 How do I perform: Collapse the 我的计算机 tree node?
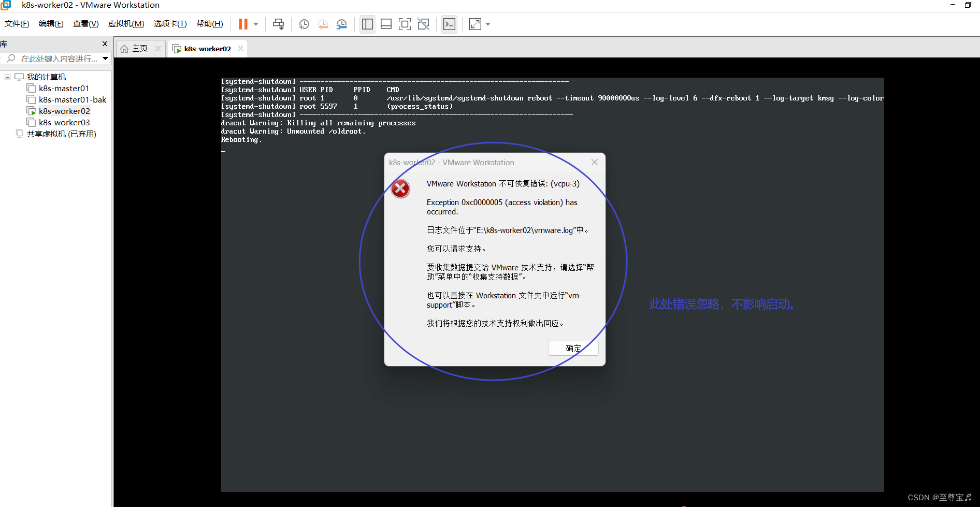tap(8, 77)
